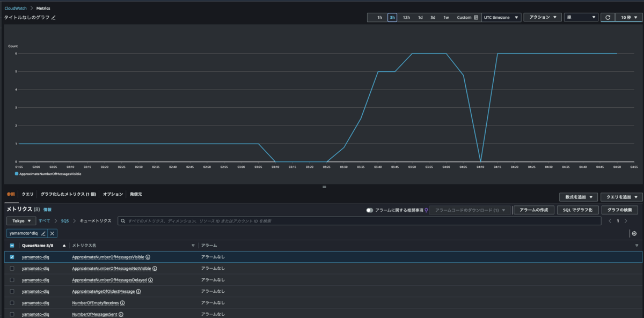Viewport: 644px width, 318px height.
Task: Open 数式を追加 dropdown
Action: [x=579, y=197]
